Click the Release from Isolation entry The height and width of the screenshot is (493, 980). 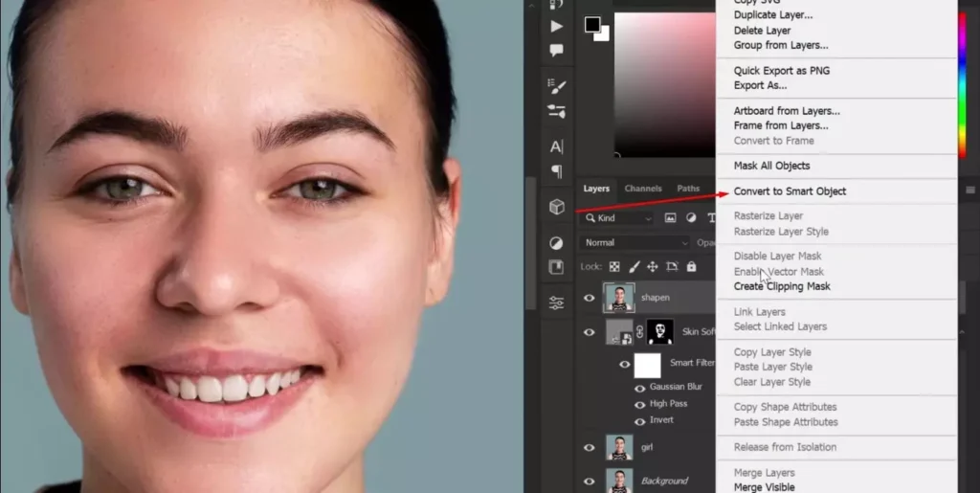pyautogui.click(x=785, y=447)
